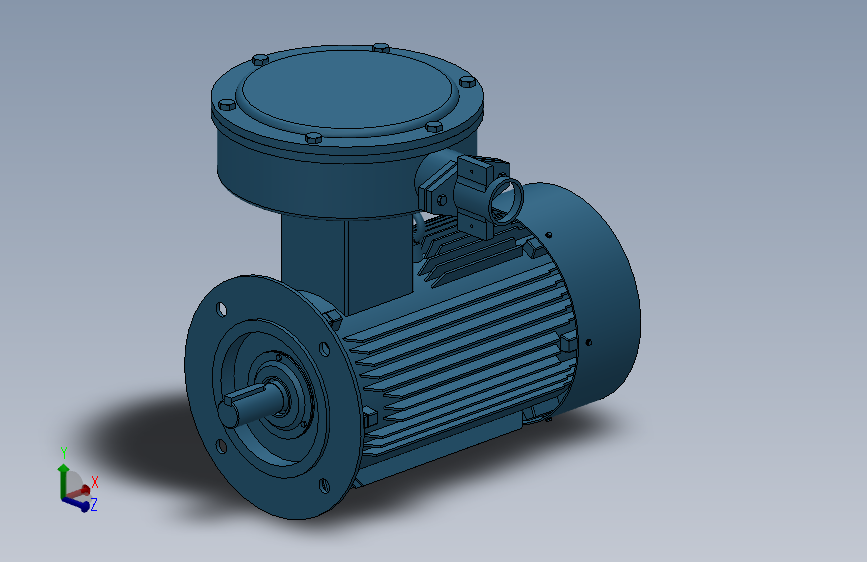This screenshot has height=562, width=867.
Task: Select the cable gland ring on terminal box
Action: [505, 200]
